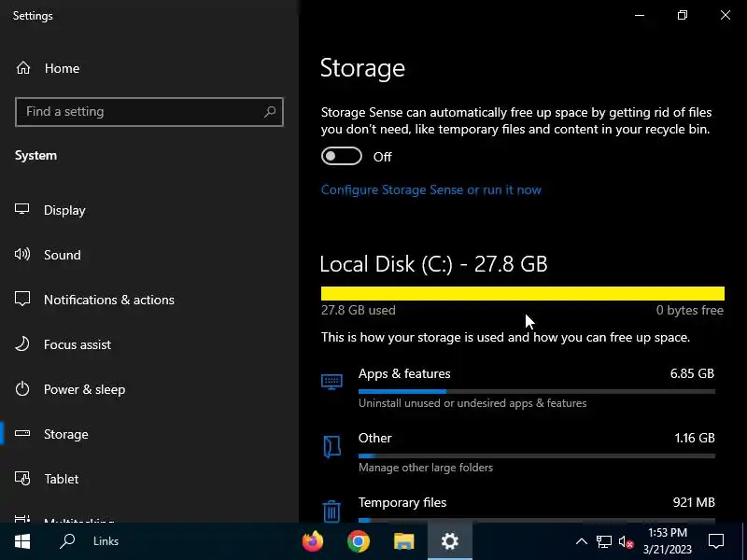Open the Action Center notifications icon
The width and height of the screenshot is (747, 560).
(716, 541)
